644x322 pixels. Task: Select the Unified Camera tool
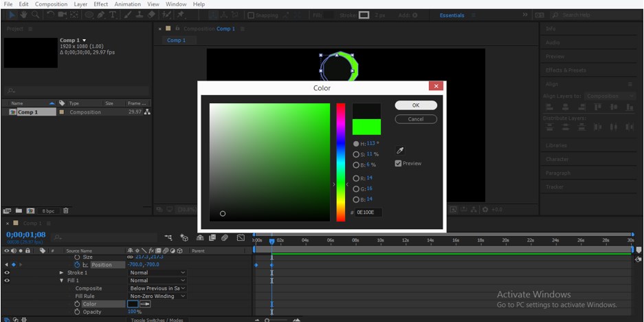[63, 15]
